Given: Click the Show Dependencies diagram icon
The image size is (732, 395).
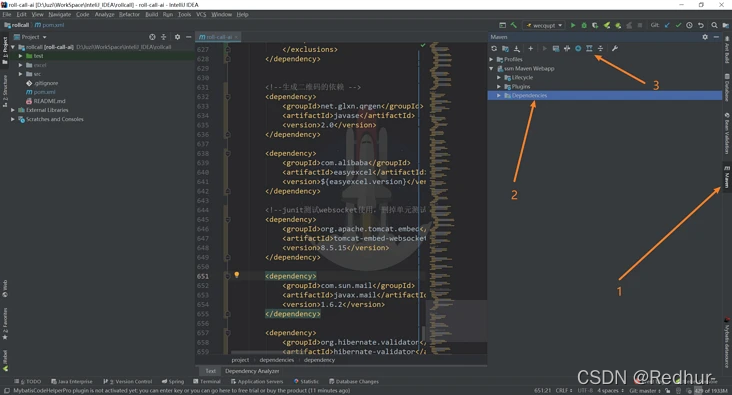Looking at the screenshot, I should pyautogui.click(x=589, y=49).
